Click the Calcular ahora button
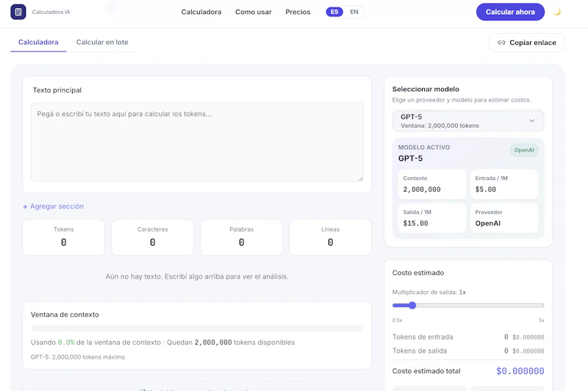588x391 pixels. click(x=510, y=12)
